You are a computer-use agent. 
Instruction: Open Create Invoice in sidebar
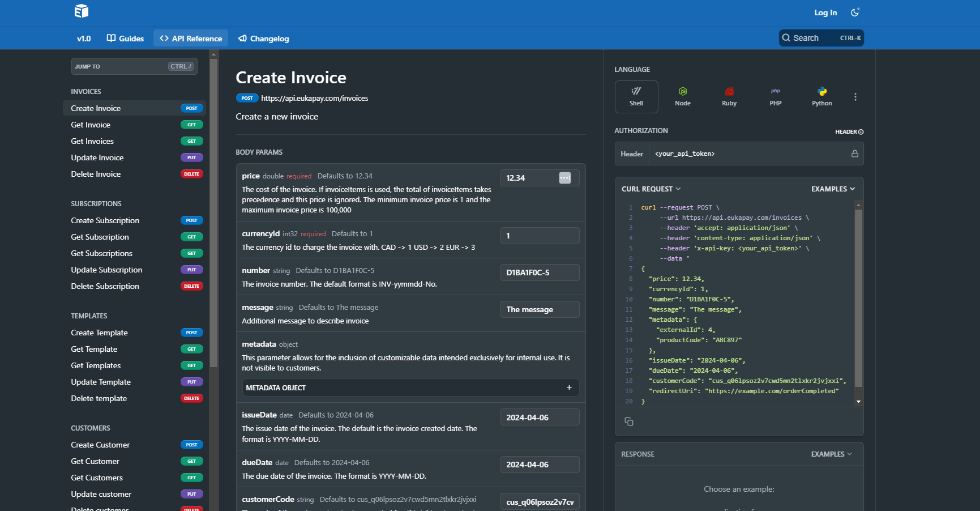(134, 108)
